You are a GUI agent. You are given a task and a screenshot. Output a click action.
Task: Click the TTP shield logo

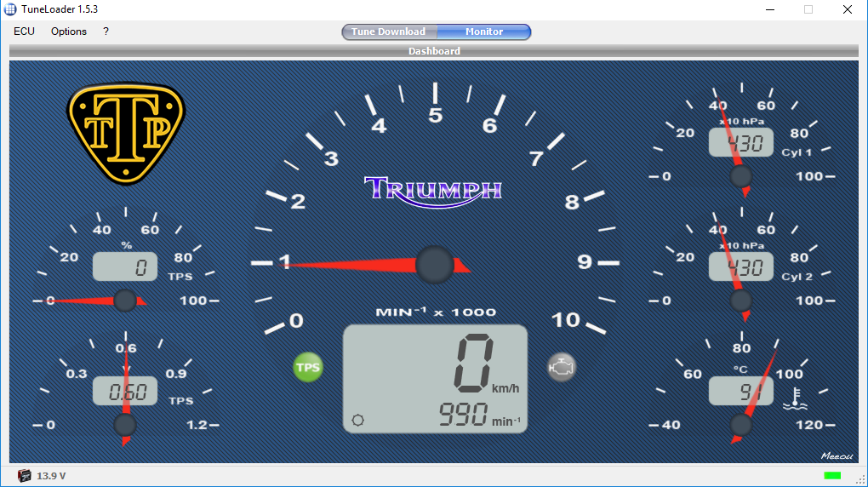click(x=126, y=133)
